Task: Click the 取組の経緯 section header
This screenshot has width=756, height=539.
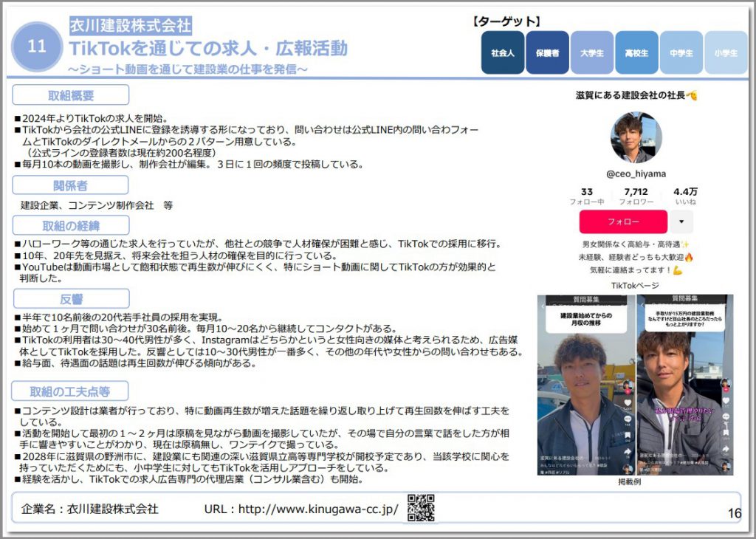Action: coord(71,226)
